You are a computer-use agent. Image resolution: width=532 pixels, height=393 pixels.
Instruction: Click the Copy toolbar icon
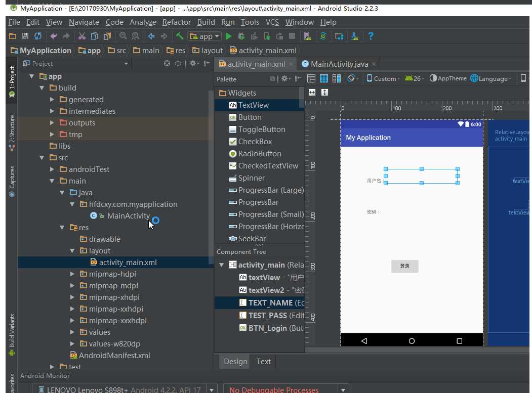95,36
